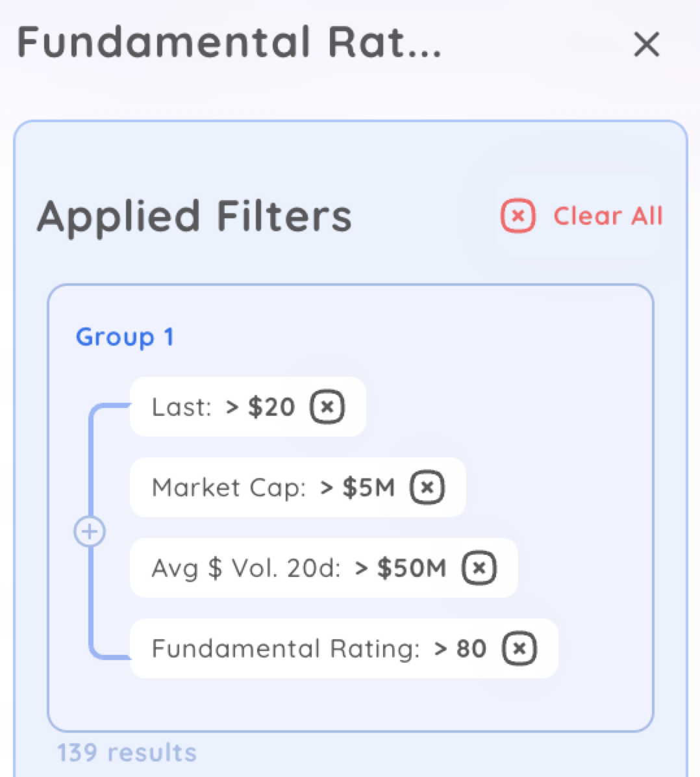Image resolution: width=700 pixels, height=777 pixels.
Task: Click the $20 value in Last filter
Action: click(x=271, y=407)
